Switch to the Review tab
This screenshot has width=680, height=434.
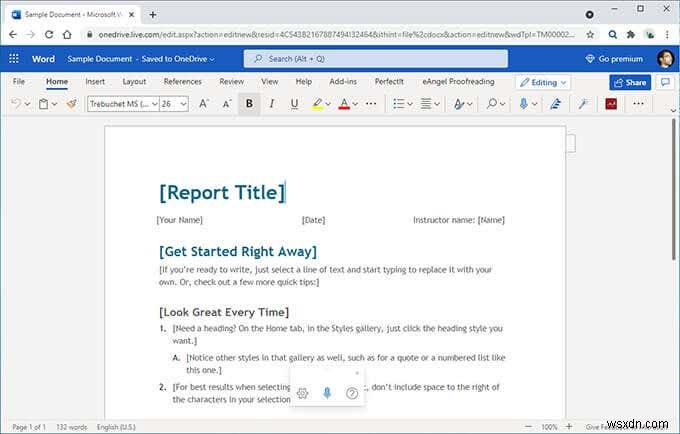232,82
